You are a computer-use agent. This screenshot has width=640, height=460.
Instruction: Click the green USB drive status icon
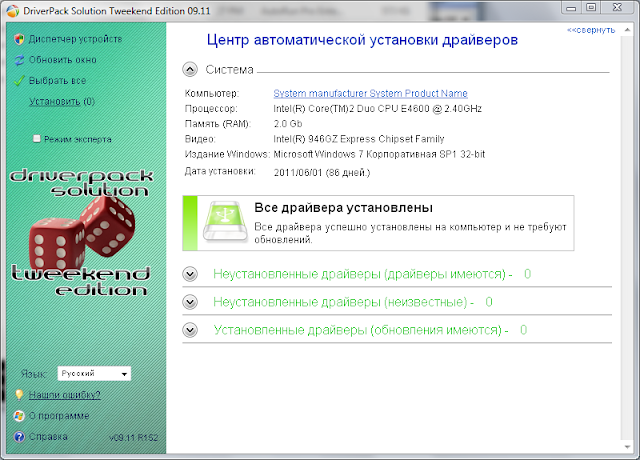[x=225, y=221]
